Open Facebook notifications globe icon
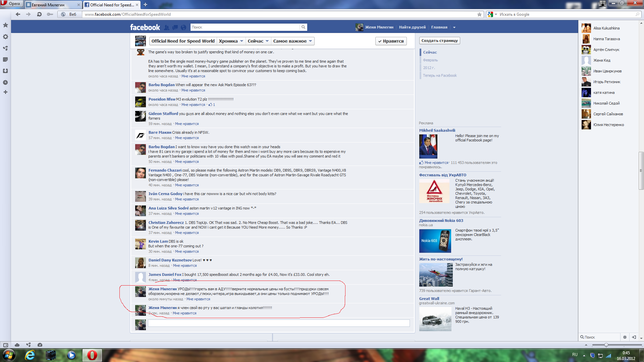The image size is (644, 362). (183, 27)
